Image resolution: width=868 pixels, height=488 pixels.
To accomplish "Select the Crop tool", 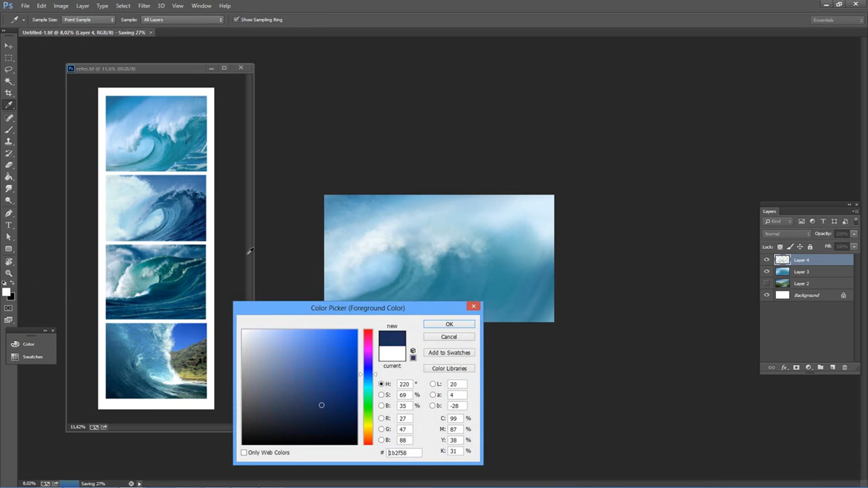I will pos(9,93).
